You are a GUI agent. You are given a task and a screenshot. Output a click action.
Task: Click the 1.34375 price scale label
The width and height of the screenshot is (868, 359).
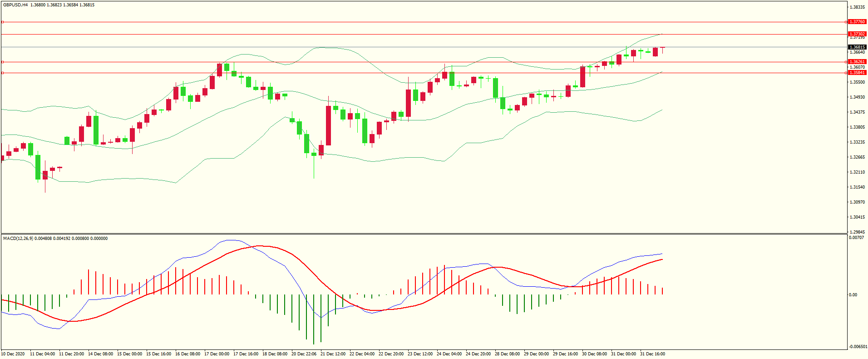857,112
